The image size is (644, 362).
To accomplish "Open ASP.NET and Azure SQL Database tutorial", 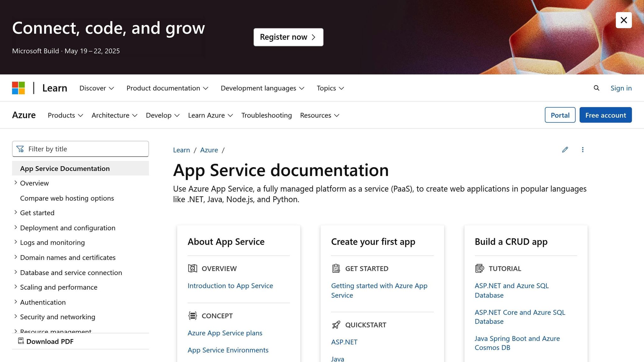I will (x=512, y=290).
